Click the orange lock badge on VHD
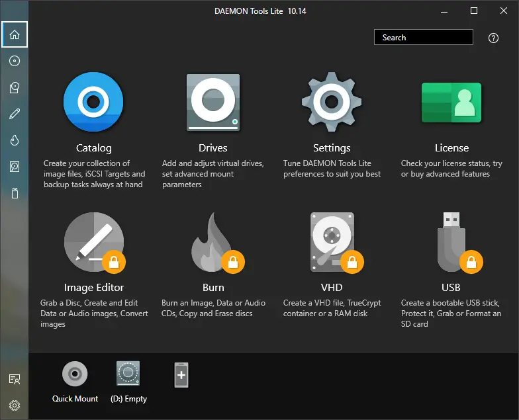The image size is (519, 420). (352, 262)
